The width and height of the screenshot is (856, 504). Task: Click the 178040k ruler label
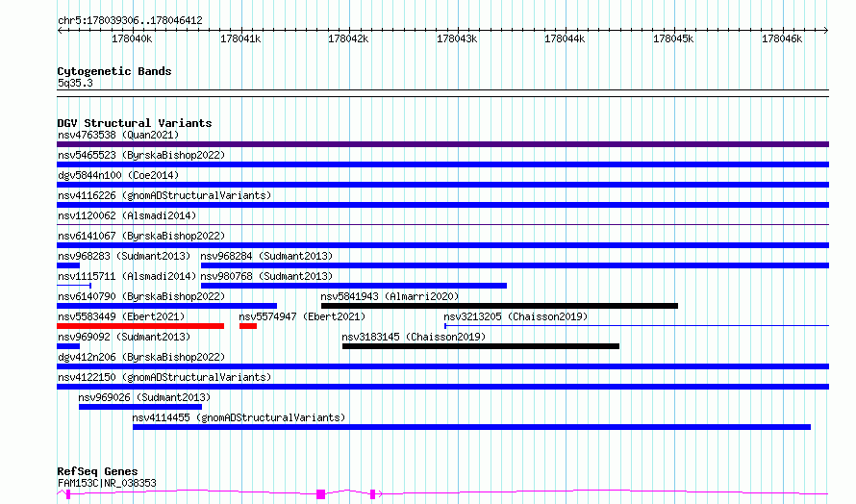click(132, 38)
